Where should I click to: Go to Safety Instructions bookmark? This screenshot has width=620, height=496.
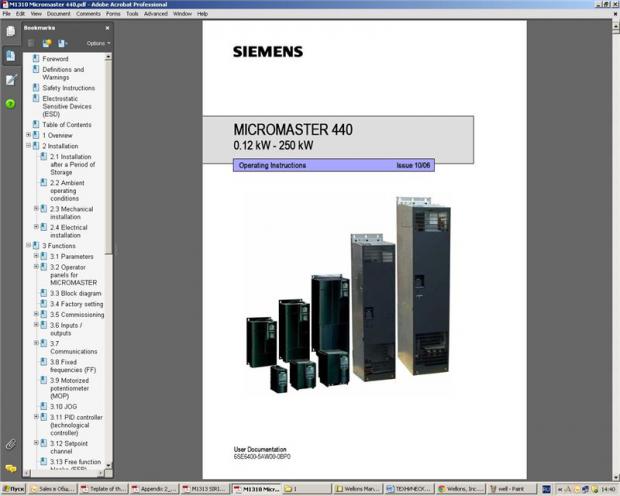[x=68, y=88]
